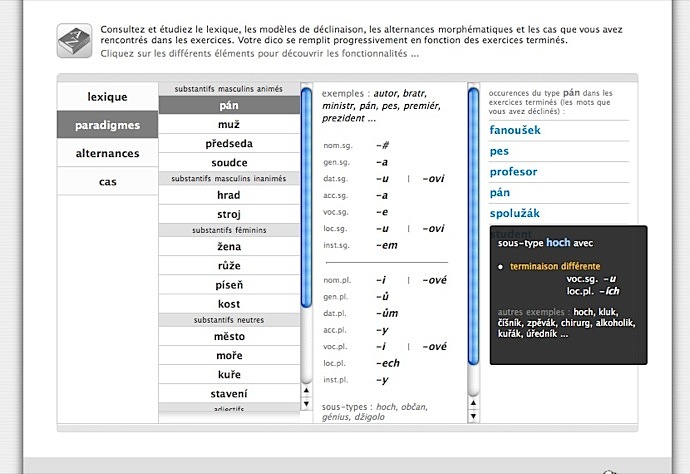Select the pán paradigm in the list
This screenshot has width=690, height=474.
(229, 105)
